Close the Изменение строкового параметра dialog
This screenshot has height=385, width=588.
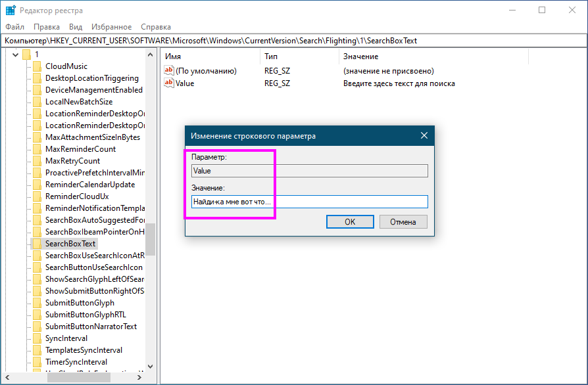pos(424,135)
